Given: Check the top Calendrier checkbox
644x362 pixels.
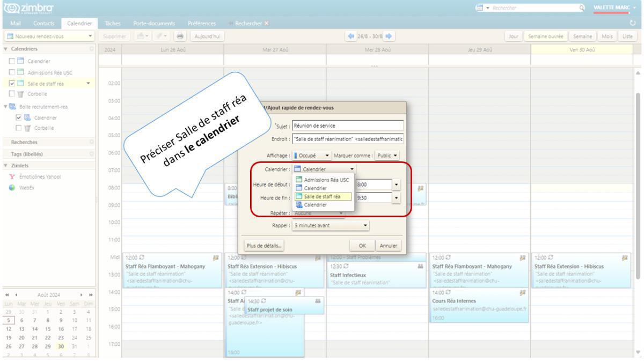Looking at the screenshot, I should [x=12, y=61].
